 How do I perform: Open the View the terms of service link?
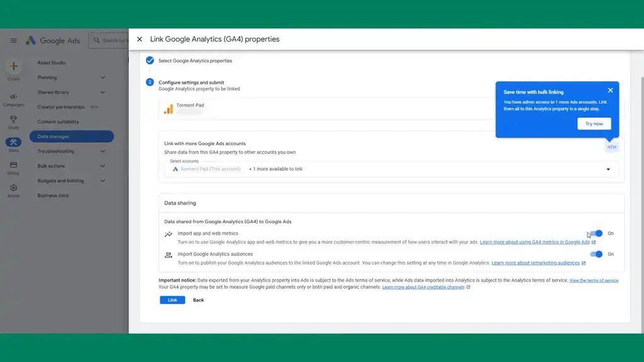(x=596, y=280)
